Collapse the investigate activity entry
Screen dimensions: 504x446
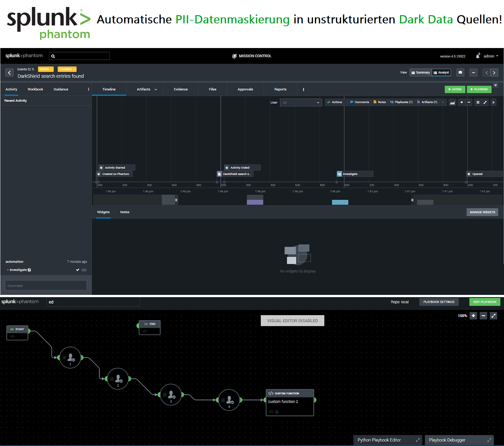pyautogui.click(x=8, y=270)
